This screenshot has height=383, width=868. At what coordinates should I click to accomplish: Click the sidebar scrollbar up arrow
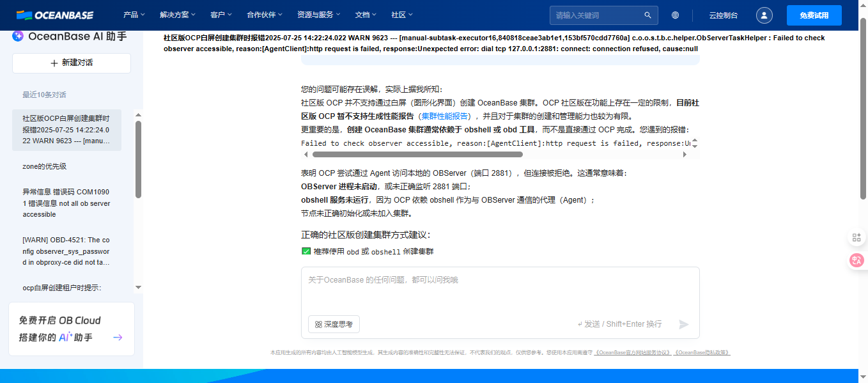pyautogui.click(x=138, y=115)
